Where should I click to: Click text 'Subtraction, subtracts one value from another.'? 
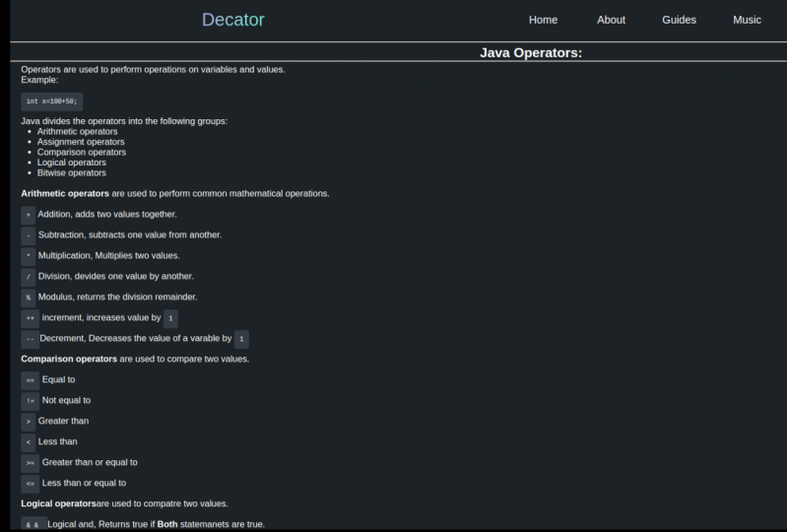[130, 234]
